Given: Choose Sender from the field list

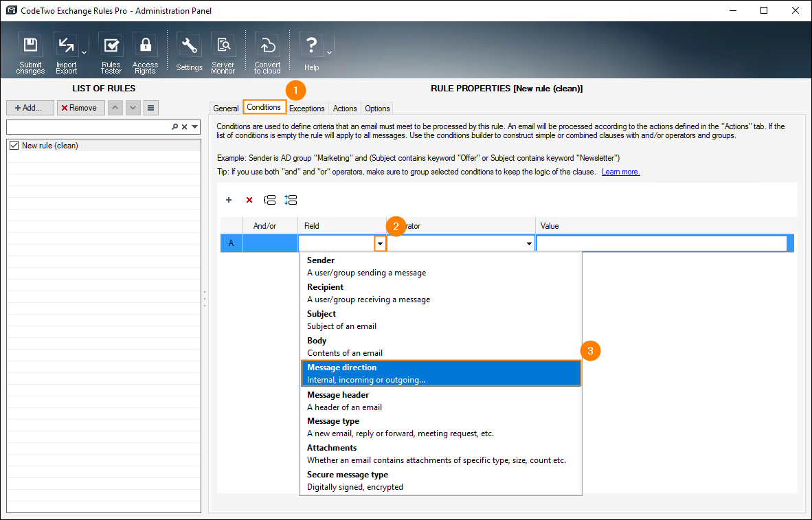Looking at the screenshot, I should [x=441, y=267].
